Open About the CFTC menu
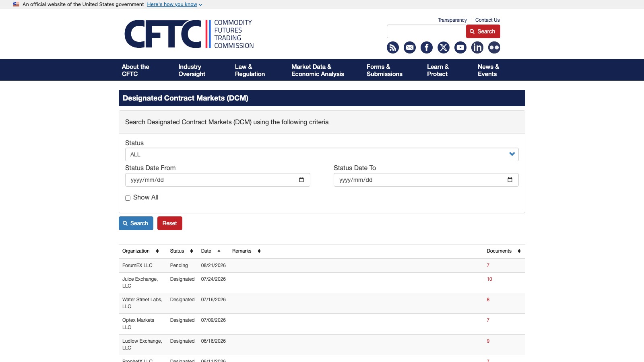 click(x=136, y=70)
